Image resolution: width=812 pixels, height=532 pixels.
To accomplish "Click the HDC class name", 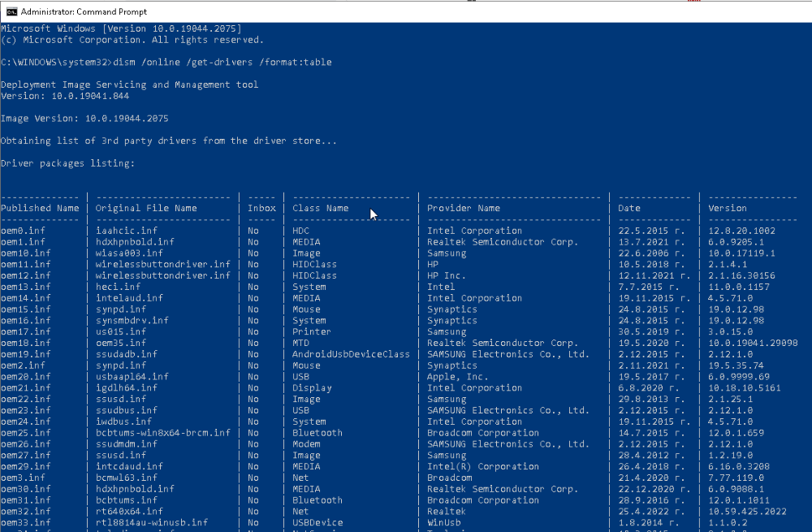I will (300, 231).
